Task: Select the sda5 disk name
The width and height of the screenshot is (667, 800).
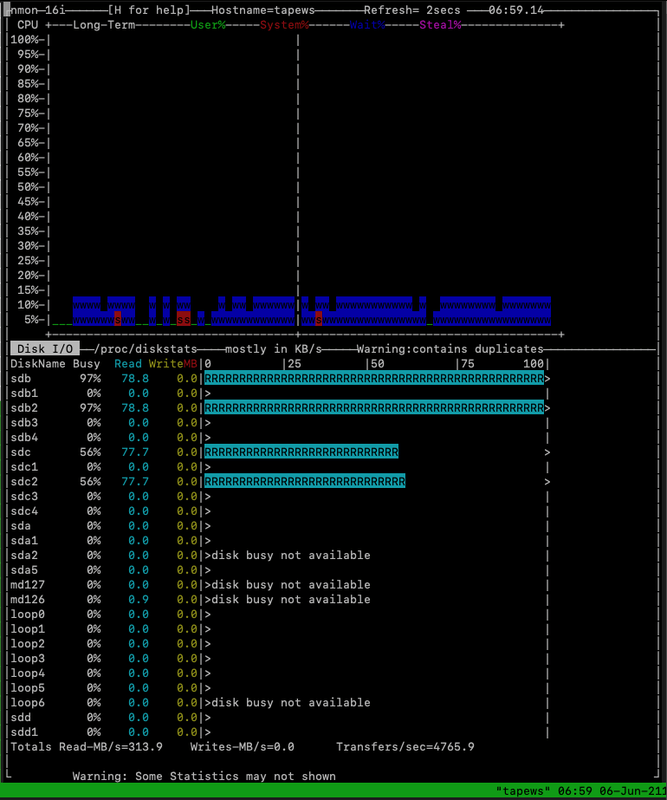Action: [x=24, y=570]
